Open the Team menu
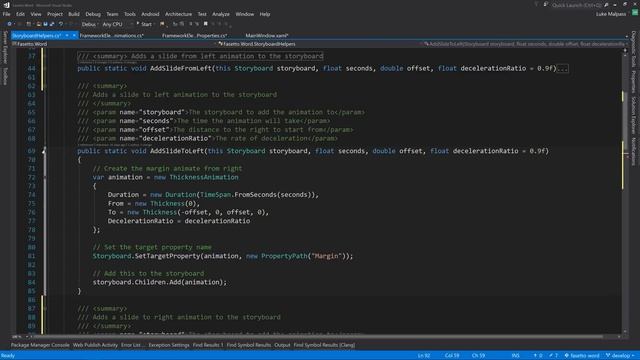Screen dimensions: 640x360 tap(112, 14)
